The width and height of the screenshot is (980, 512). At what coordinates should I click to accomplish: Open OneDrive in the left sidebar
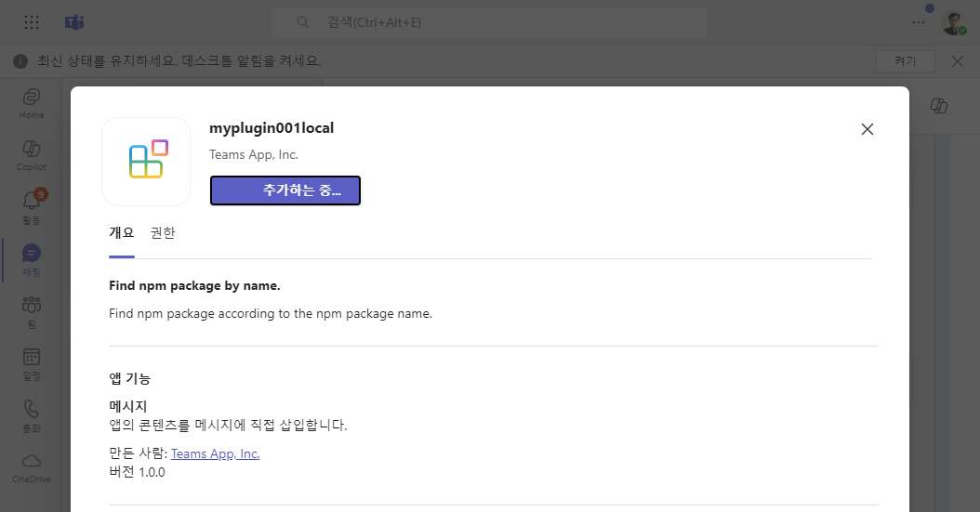(32, 468)
